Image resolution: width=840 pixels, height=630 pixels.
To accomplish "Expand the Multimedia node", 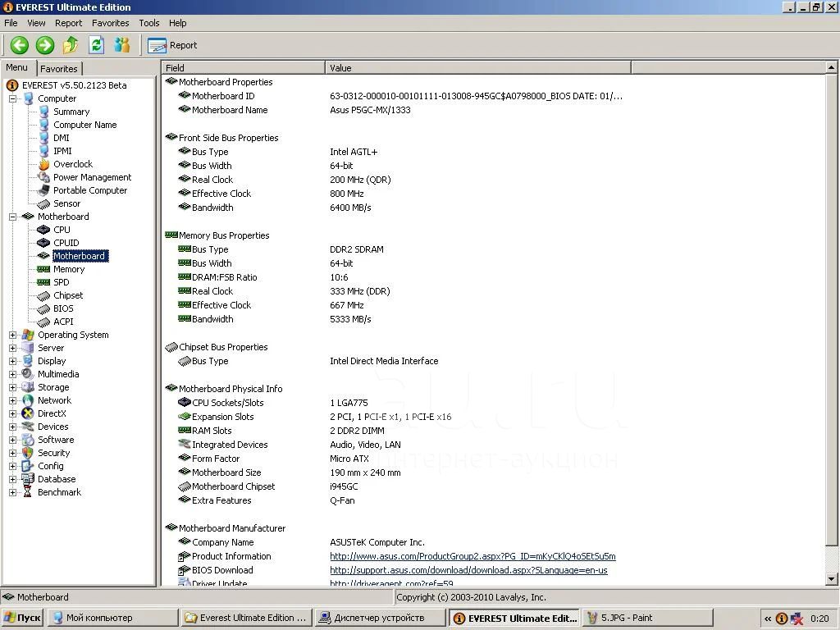I will click(x=12, y=374).
